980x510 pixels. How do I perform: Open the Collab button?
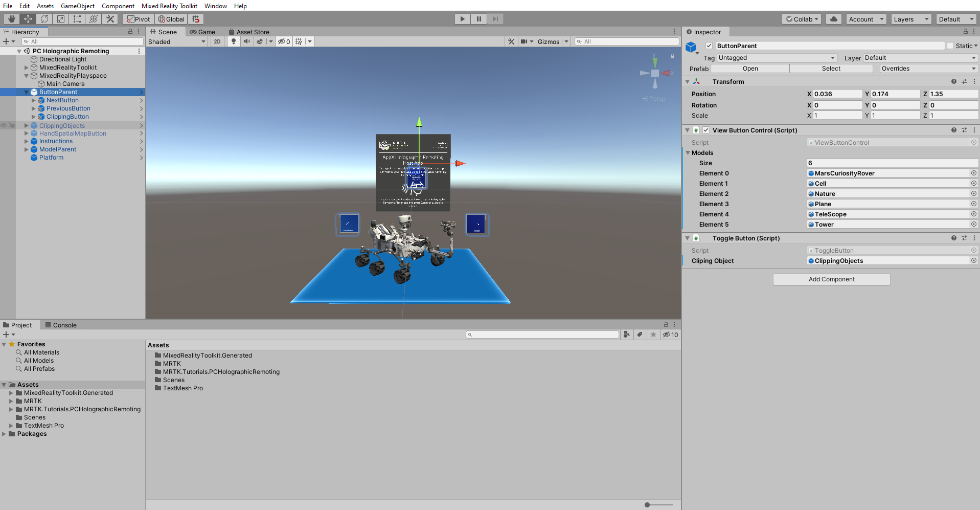[802, 19]
